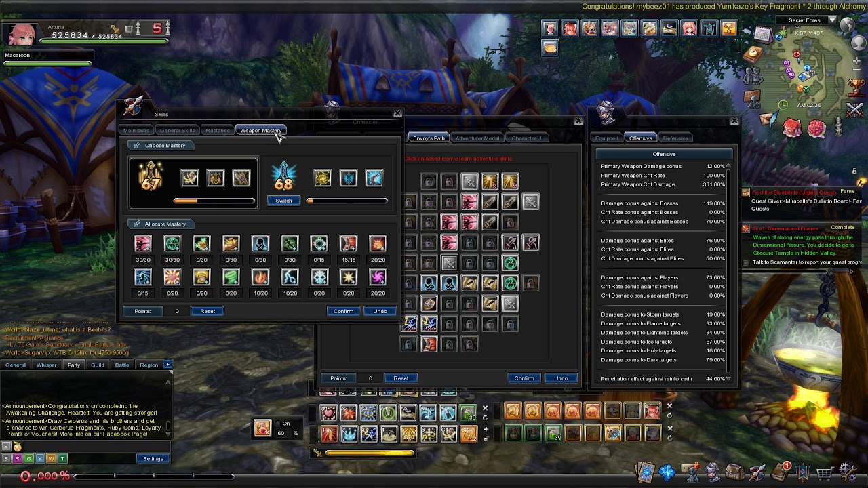Use the heart skill in top hotbar
Screen dimensions: 868x488
[x=328, y=413]
